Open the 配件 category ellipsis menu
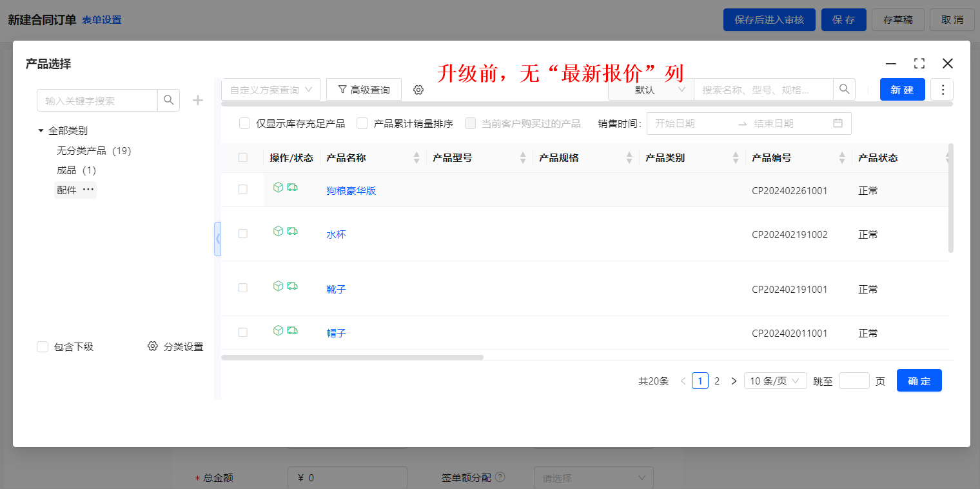This screenshot has height=489, width=980. 88,190
